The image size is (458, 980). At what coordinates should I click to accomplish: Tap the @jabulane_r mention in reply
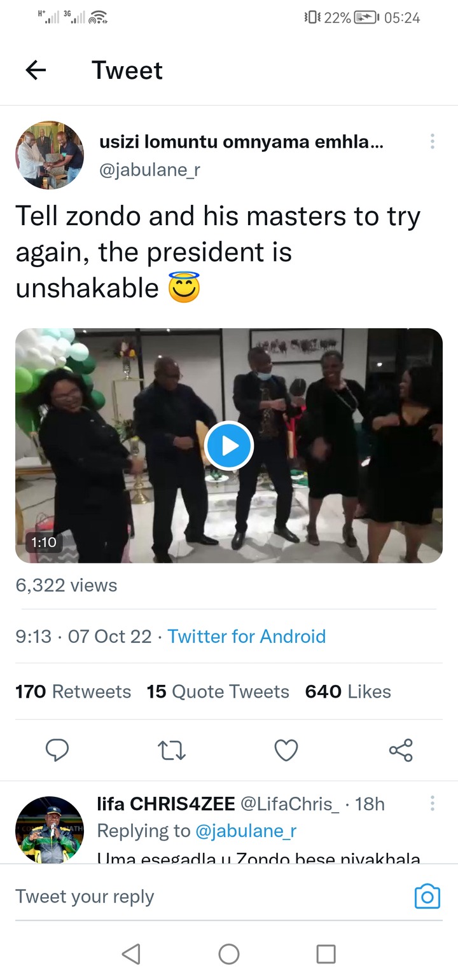pos(246,831)
